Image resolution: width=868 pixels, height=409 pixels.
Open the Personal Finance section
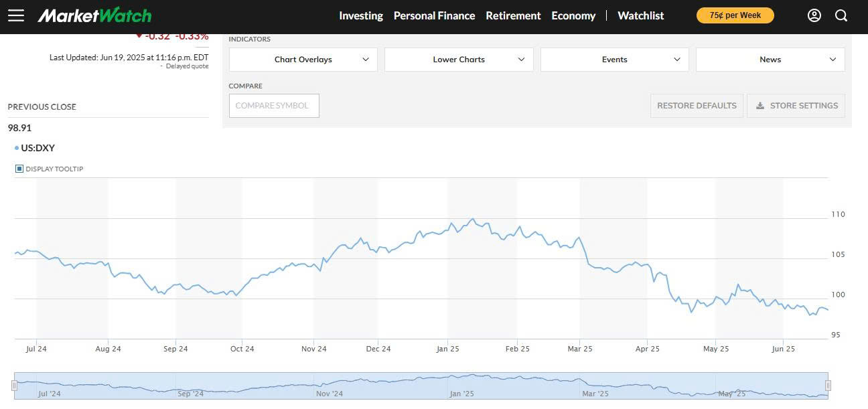click(434, 15)
